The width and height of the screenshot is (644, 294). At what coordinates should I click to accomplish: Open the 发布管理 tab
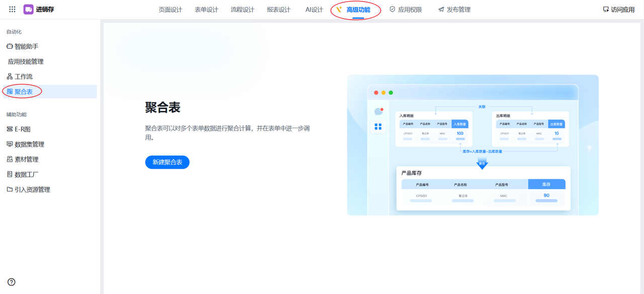454,10
